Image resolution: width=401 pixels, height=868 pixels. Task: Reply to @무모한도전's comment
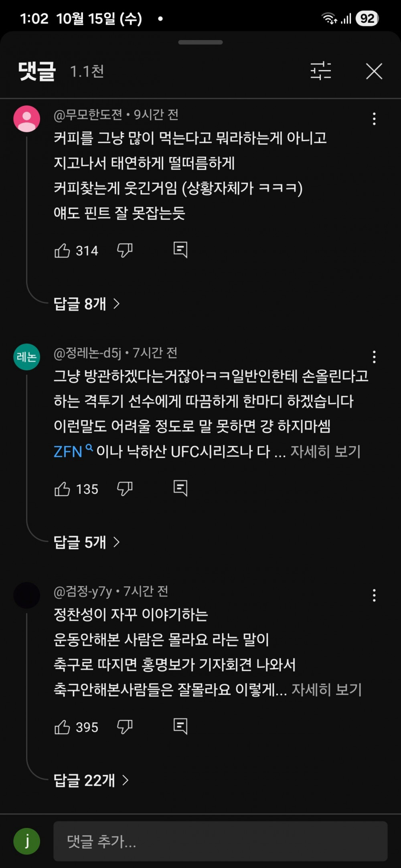click(180, 250)
